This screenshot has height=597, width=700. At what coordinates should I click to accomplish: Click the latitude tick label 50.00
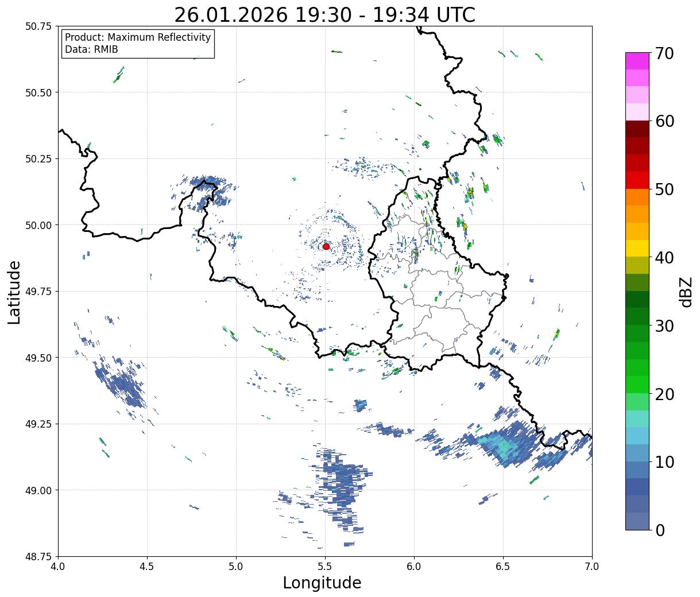38,225
